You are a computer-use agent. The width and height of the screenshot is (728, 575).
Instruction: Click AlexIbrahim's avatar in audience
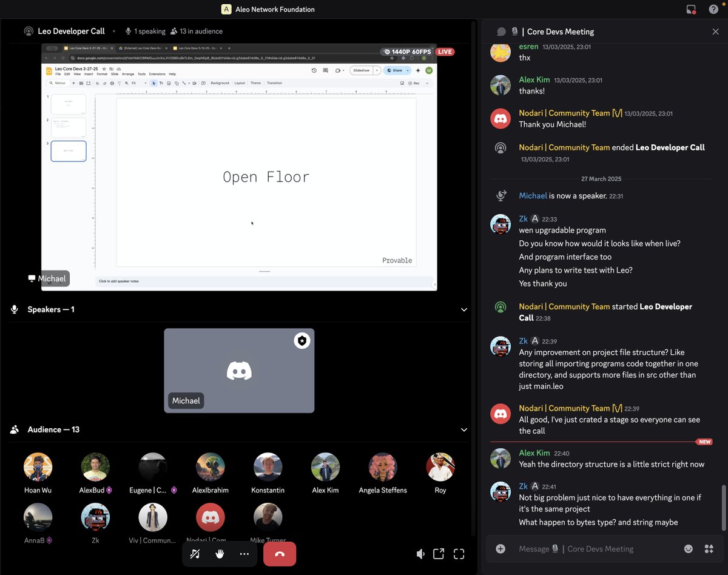211,467
